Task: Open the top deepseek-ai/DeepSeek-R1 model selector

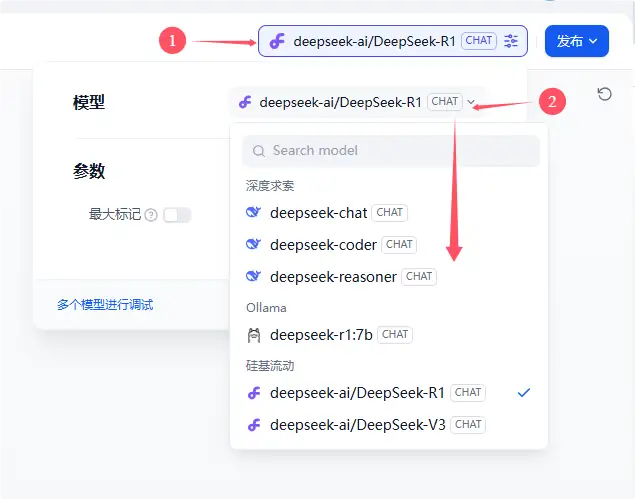Action: pos(392,41)
